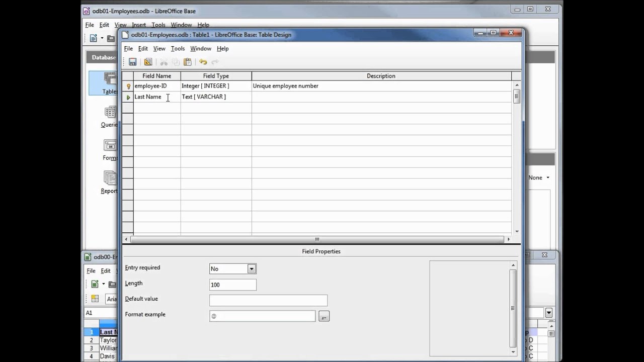Click the Copy icon in Table Design toolbar

(x=176, y=62)
